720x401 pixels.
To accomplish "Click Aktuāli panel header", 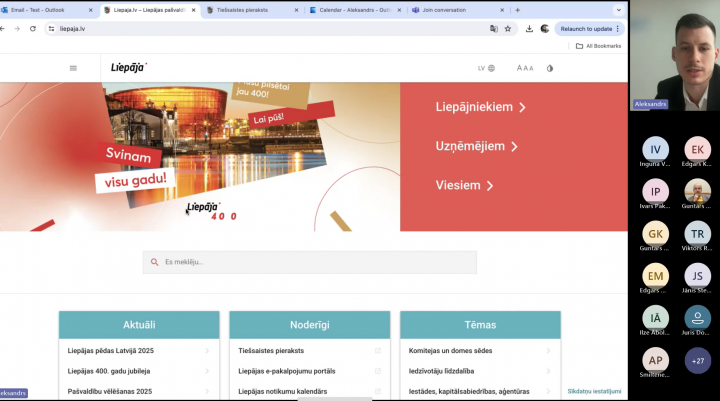I will 139,325.
